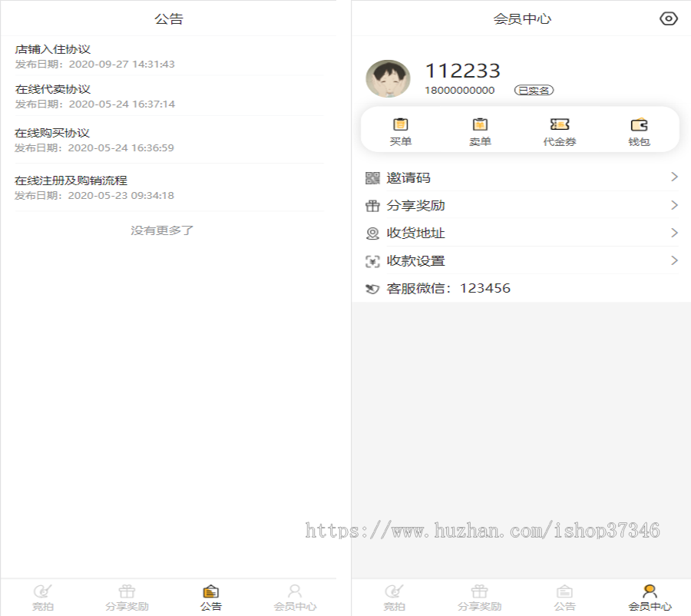Click the user avatar picture
Viewport: 691px width, 616px height.
pos(388,78)
